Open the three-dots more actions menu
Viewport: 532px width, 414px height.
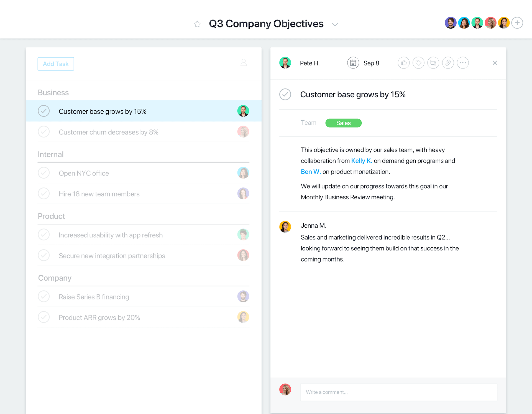463,63
